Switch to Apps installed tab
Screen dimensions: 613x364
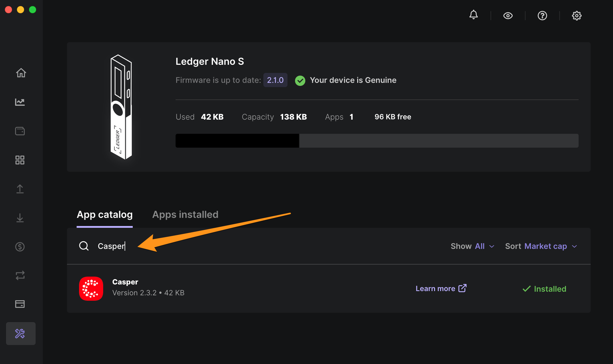tap(185, 214)
